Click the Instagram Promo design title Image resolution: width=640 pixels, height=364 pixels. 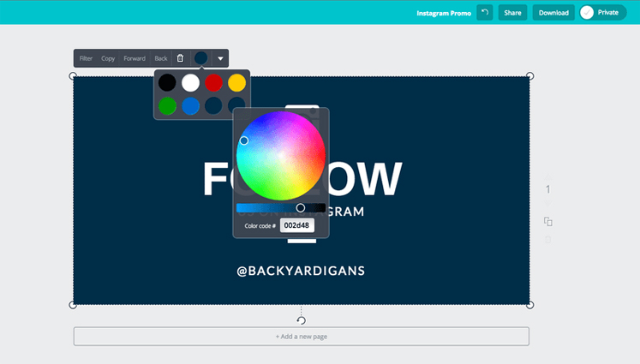tap(444, 13)
